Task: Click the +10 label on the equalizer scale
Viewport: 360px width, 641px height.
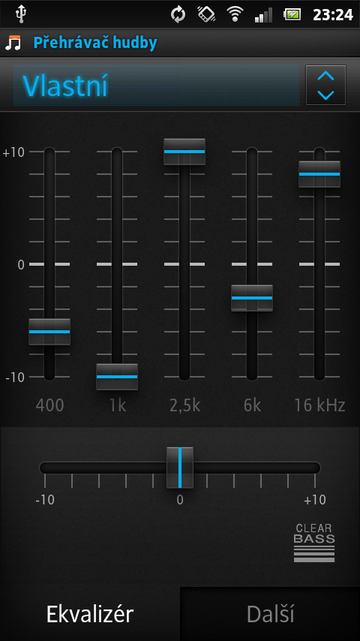Action: pyautogui.click(x=13, y=152)
